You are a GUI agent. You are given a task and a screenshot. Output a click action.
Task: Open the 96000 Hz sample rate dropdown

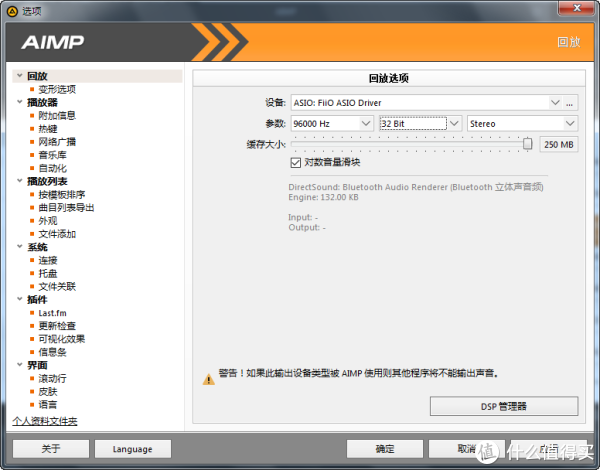(x=332, y=124)
